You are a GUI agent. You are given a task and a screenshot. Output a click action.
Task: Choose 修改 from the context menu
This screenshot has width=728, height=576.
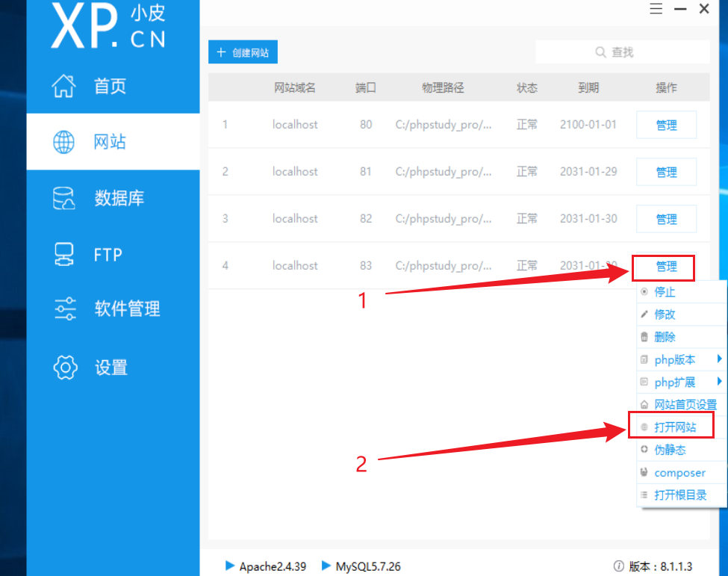click(681, 315)
